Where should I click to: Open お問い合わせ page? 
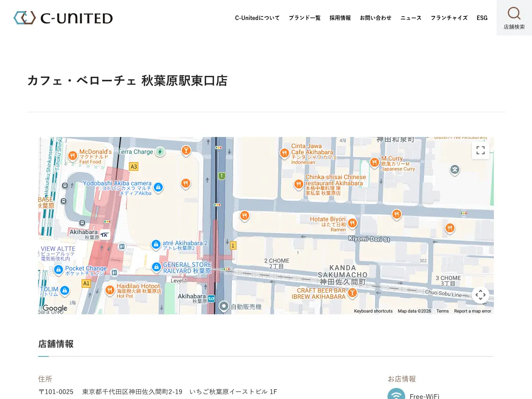376,18
